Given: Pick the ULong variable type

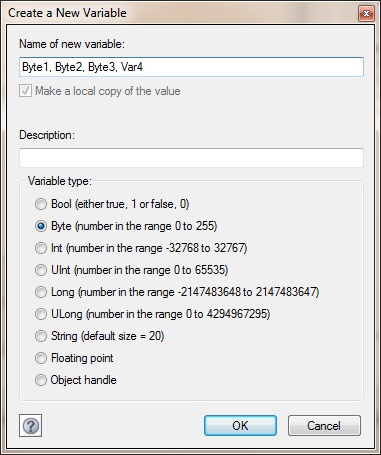Looking at the screenshot, I should 41,314.
